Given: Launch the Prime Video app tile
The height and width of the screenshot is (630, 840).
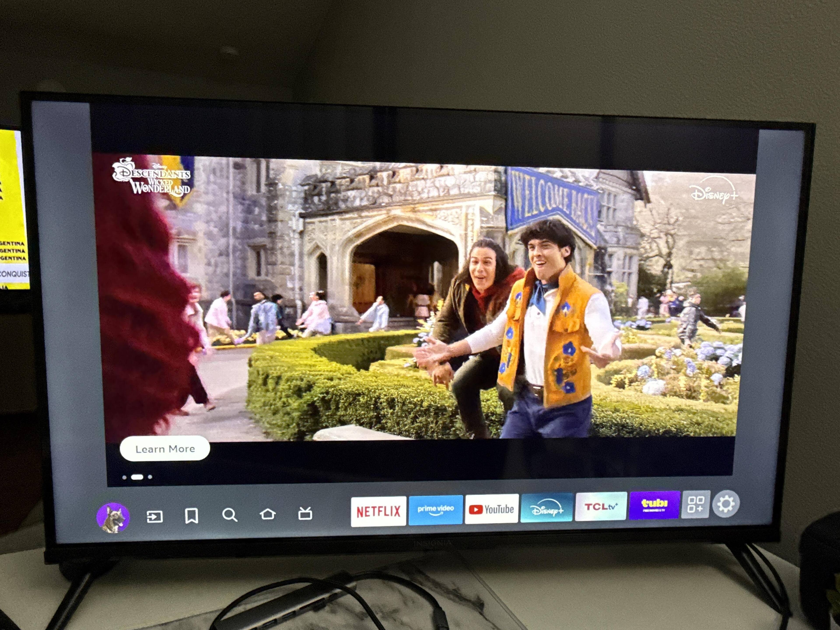Looking at the screenshot, I should (436, 510).
